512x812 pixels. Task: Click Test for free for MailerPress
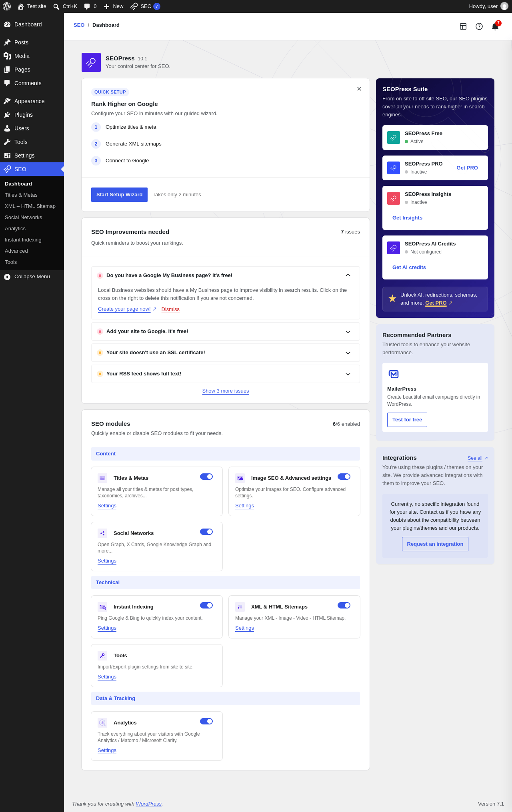click(x=407, y=420)
